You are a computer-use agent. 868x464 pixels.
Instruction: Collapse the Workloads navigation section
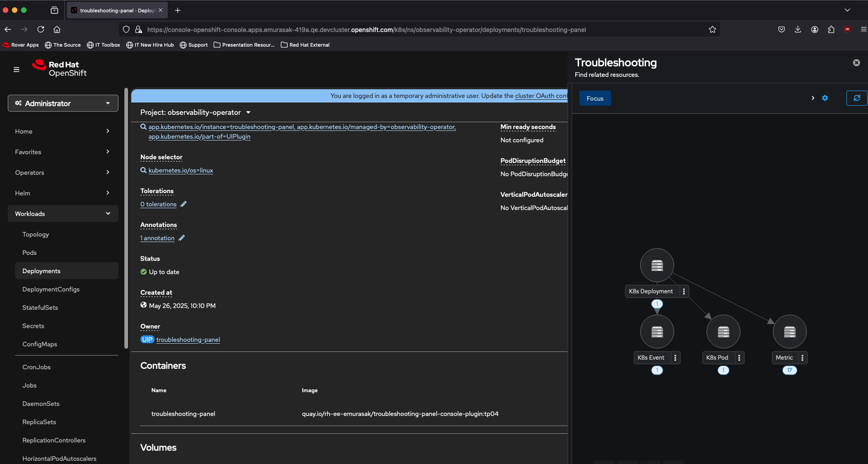63,214
